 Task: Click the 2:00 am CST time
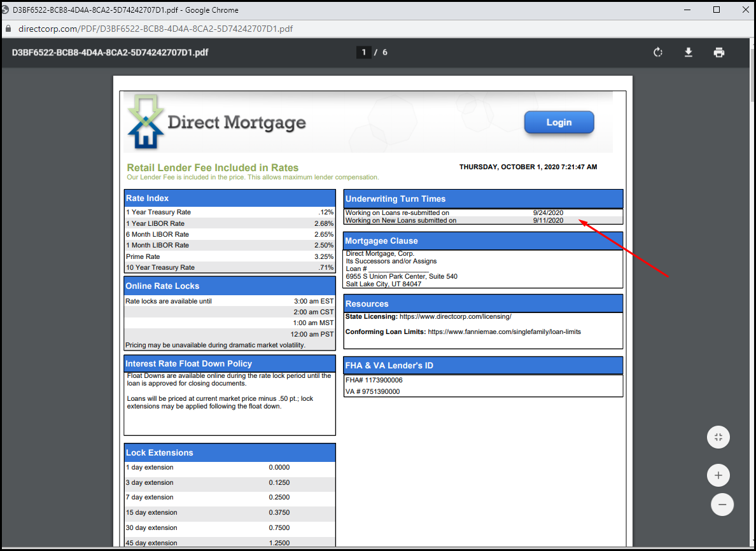tap(313, 312)
